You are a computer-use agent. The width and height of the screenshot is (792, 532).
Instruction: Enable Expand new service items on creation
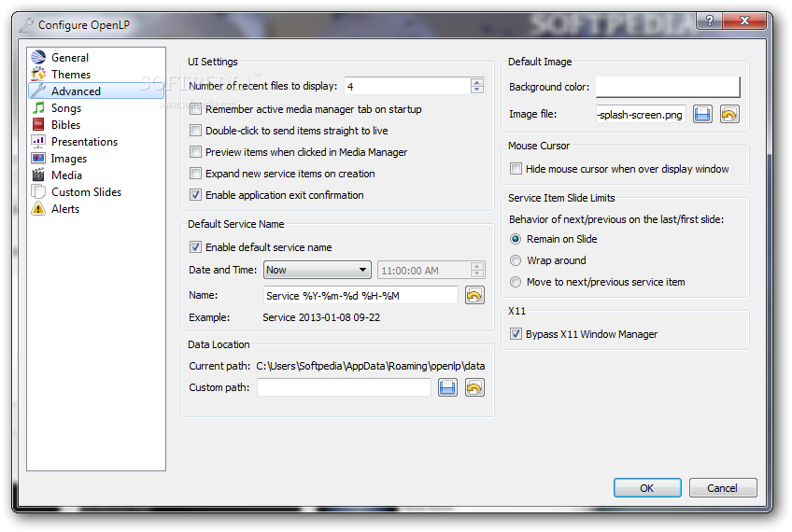click(195, 173)
